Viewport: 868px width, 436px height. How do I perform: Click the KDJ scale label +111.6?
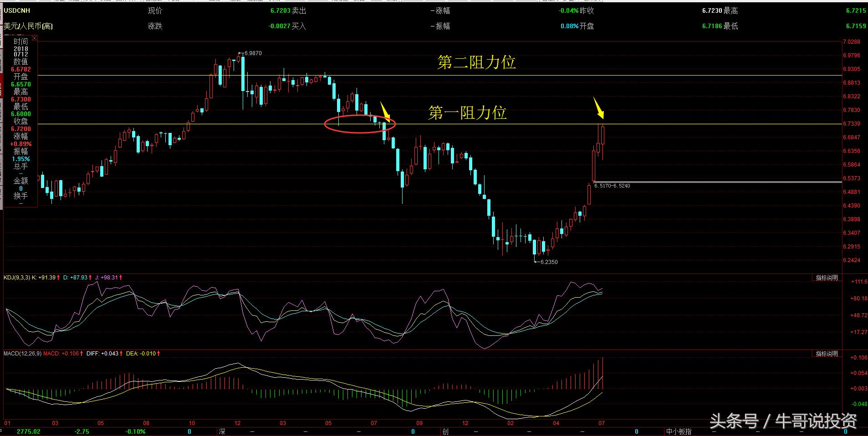point(859,282)
